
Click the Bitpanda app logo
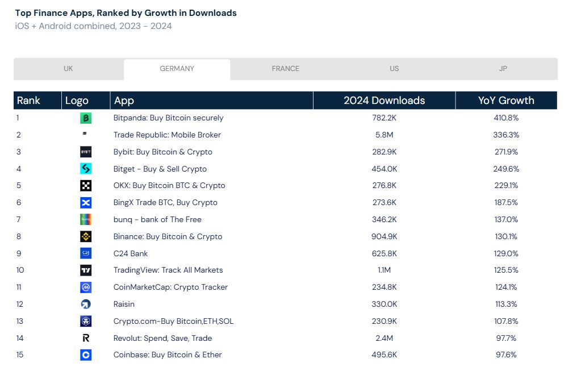[x=86, y=118]
